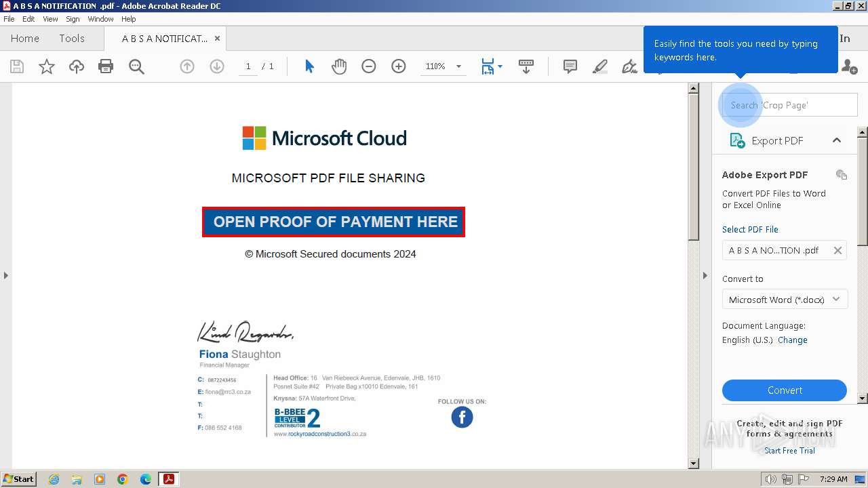The height and width of the screenshot is (488, 868).
Task: Open File Explorer from the taskbar
Action: [x=77, y=479]
